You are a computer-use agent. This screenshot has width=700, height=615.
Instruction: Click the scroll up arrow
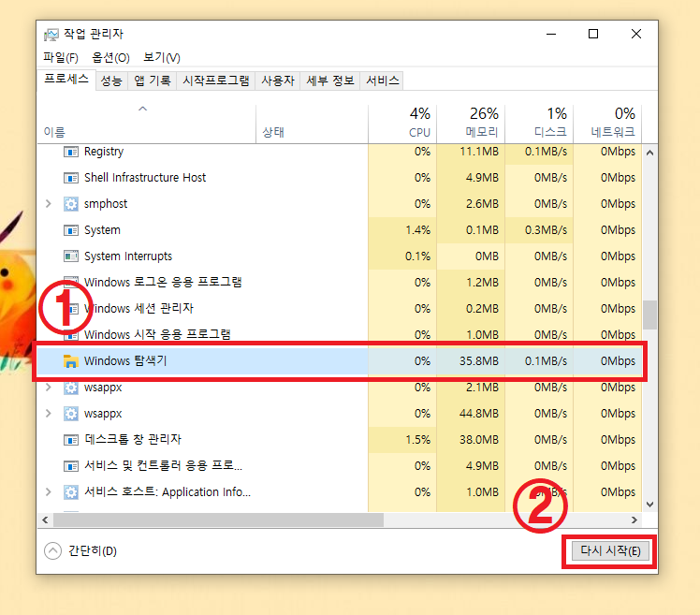650,153
